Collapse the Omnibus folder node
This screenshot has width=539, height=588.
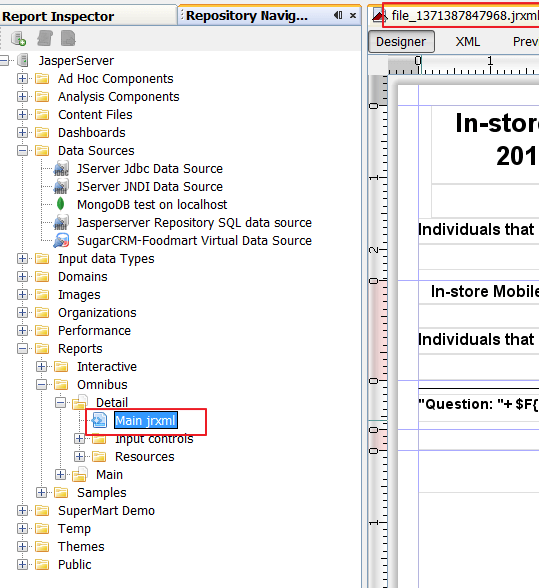pyautogui.click(x=41, y=384)
